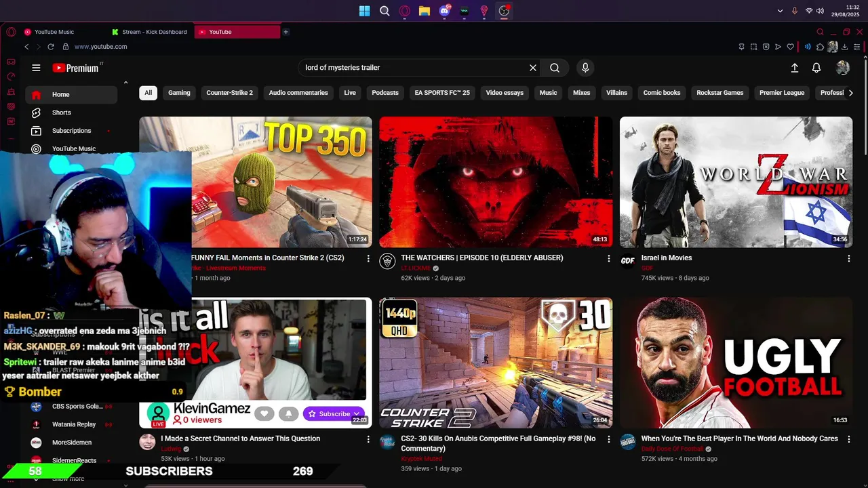Open the ad blocker shield icon
868x488 pixels.
766,47
